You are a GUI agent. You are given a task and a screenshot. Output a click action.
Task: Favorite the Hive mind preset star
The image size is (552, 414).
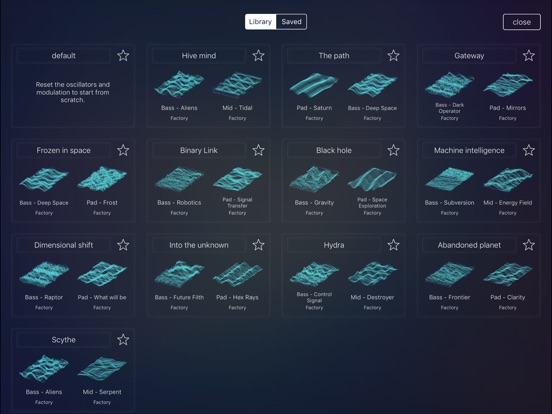click(x=258, y=56)
